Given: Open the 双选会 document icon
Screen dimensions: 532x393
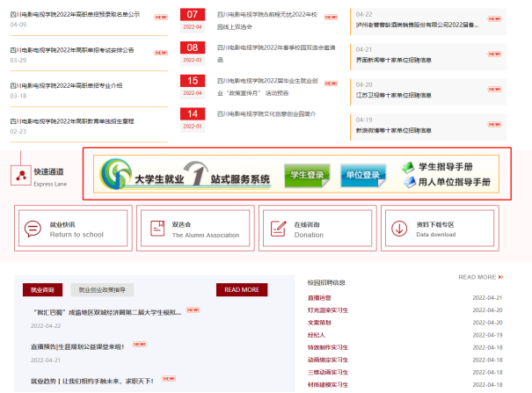Looking at the screenshot, I should tap(156, 229).
